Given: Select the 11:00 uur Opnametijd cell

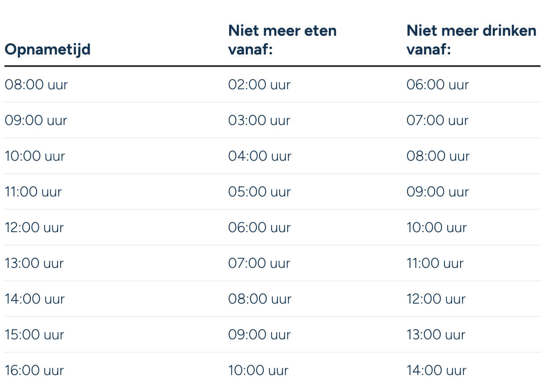Looking at the screenshot, I should (x=33, y=192).
